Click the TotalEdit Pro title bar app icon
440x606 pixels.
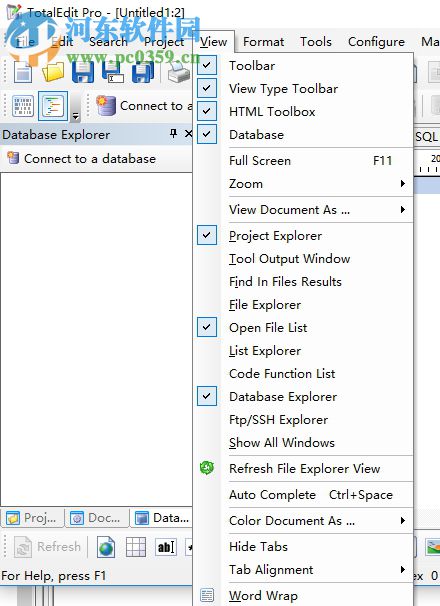coord(14,12)
